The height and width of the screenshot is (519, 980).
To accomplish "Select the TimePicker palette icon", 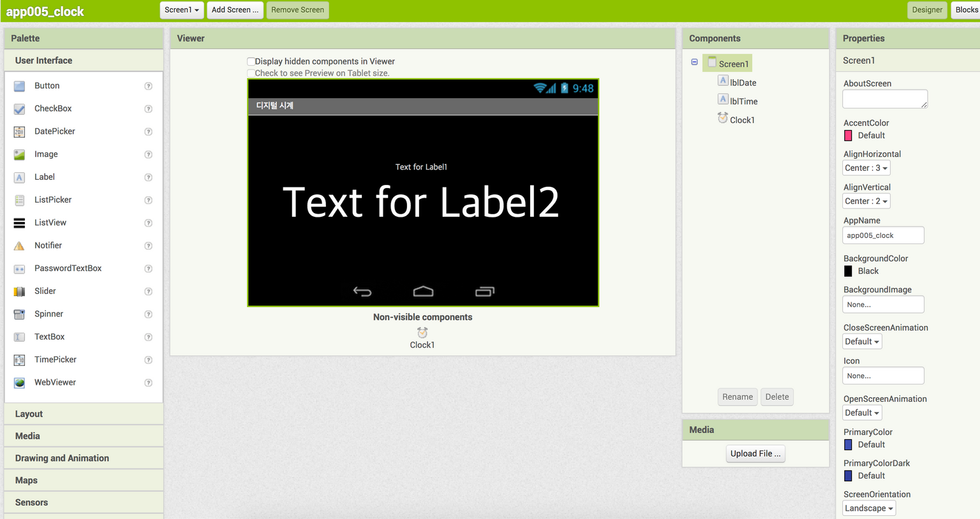I will [x=20, y=360].
